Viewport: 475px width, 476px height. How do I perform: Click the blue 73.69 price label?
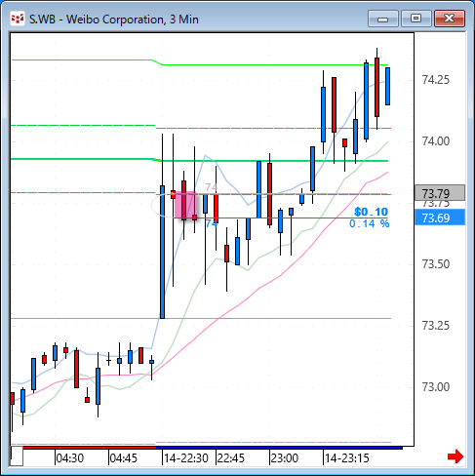click(x=440, y=218)
